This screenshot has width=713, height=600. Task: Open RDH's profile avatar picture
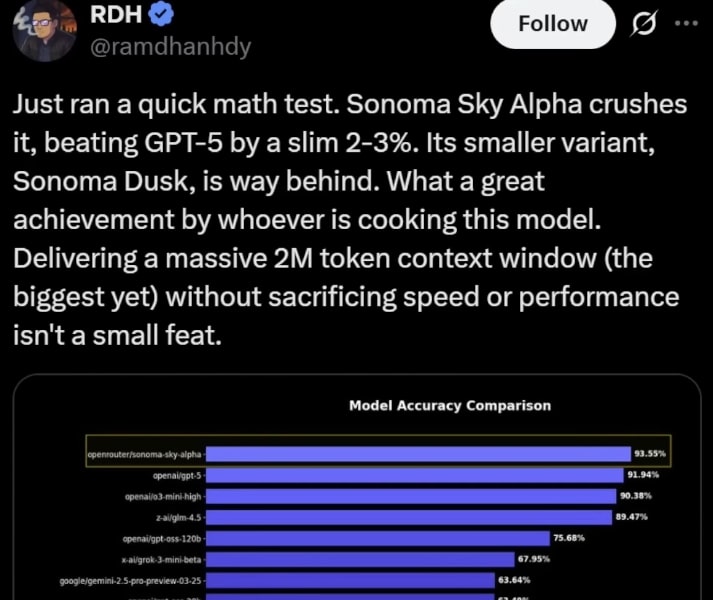click(44, 31)
